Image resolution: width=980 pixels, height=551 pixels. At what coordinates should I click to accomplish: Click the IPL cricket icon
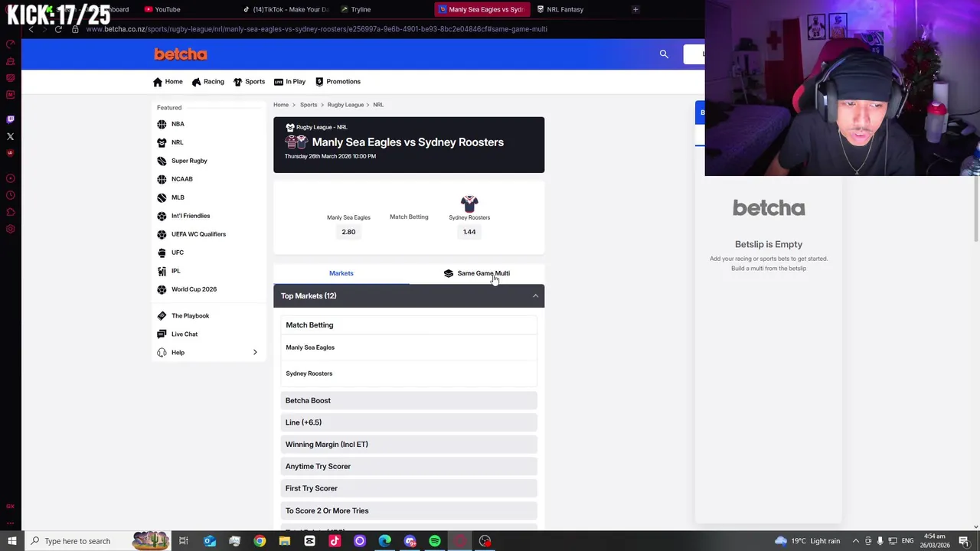click(x=162, y=271)
